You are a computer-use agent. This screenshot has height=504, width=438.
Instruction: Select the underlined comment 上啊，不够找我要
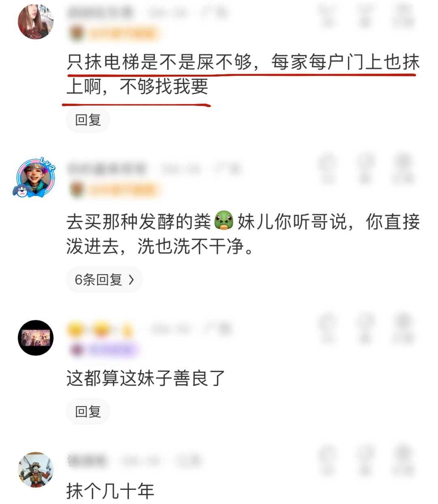point(137,86)
